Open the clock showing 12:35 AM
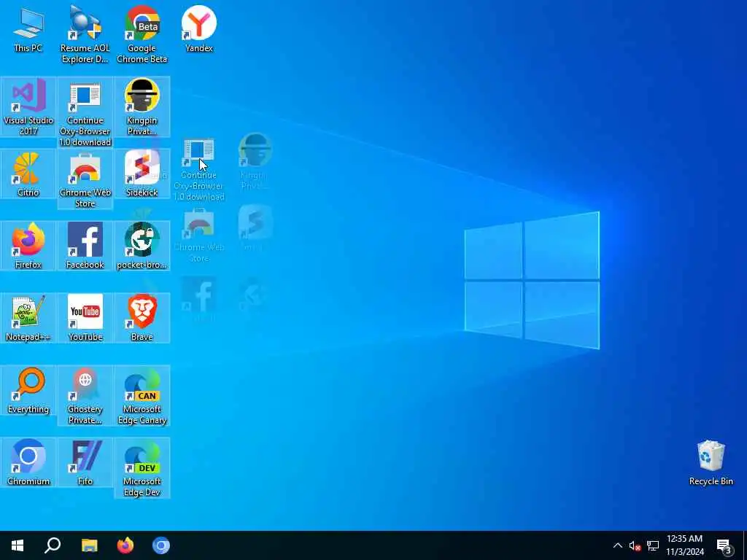 pyautogui.click(x=684, y=545)
